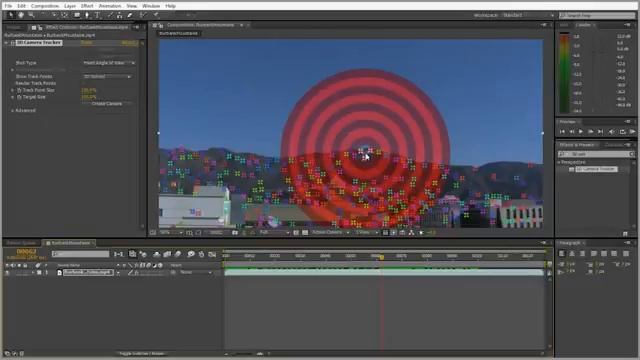Toggle mask and shape path visibility
640x360 pixels.
point(198,233)
